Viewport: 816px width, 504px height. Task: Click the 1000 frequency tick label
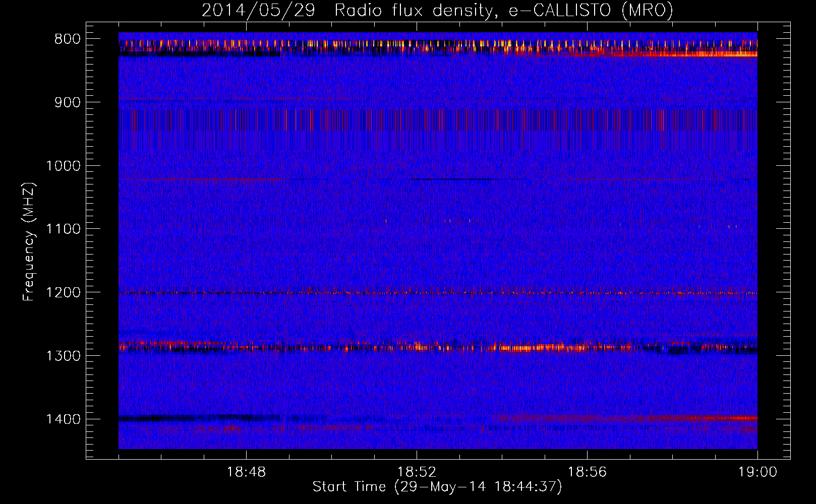click(63, 166)
